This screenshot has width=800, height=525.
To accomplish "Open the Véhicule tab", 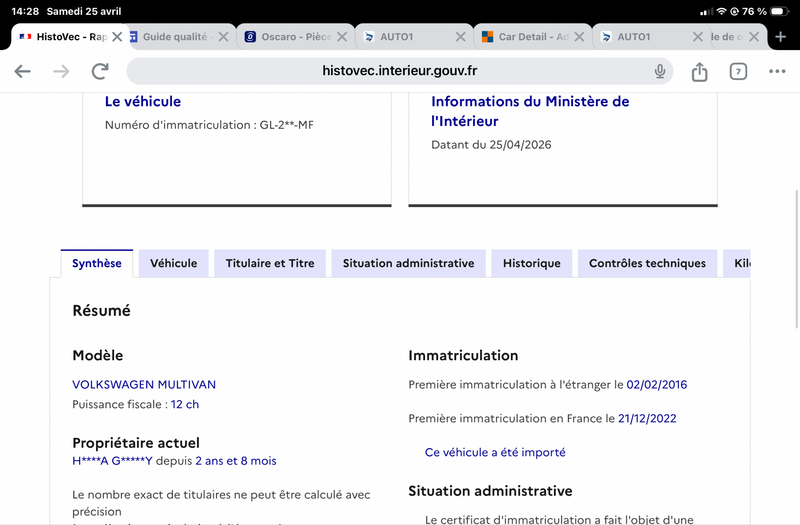I will pos(173,263).
